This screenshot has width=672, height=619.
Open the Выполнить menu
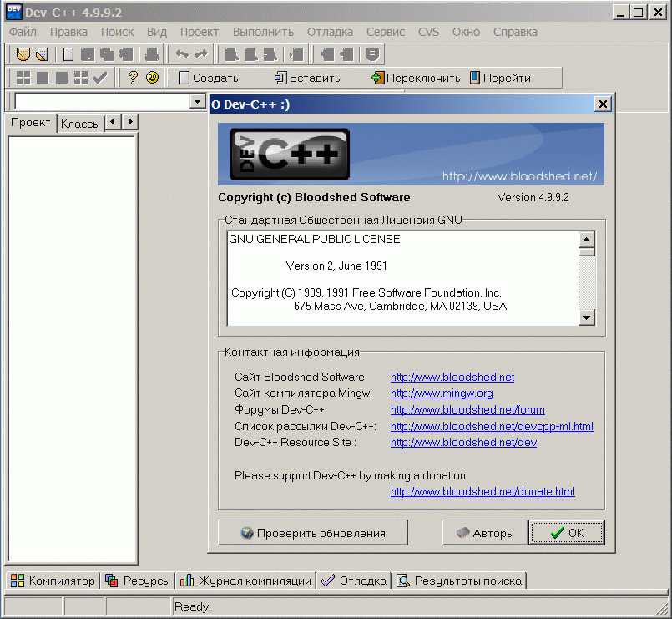click(263, 32)
